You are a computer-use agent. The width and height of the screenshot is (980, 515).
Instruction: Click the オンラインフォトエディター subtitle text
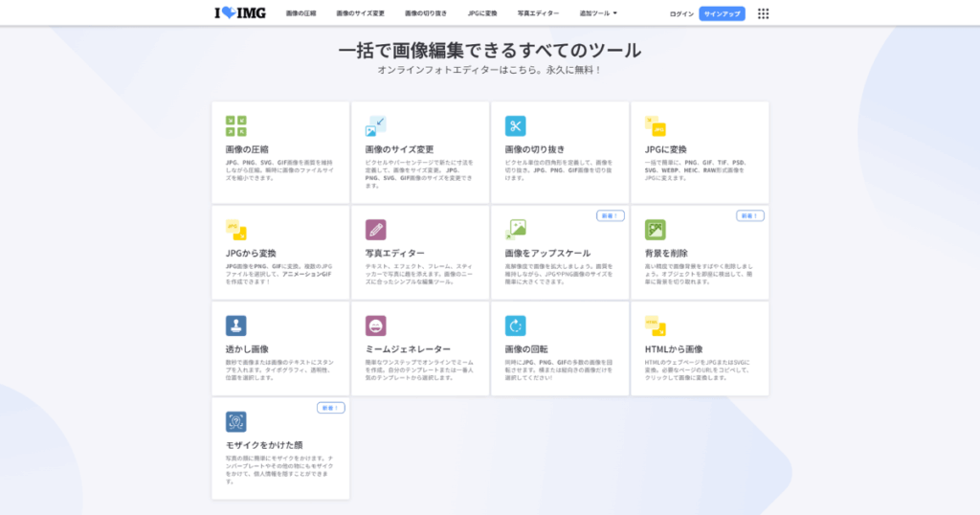coord(490,70)
